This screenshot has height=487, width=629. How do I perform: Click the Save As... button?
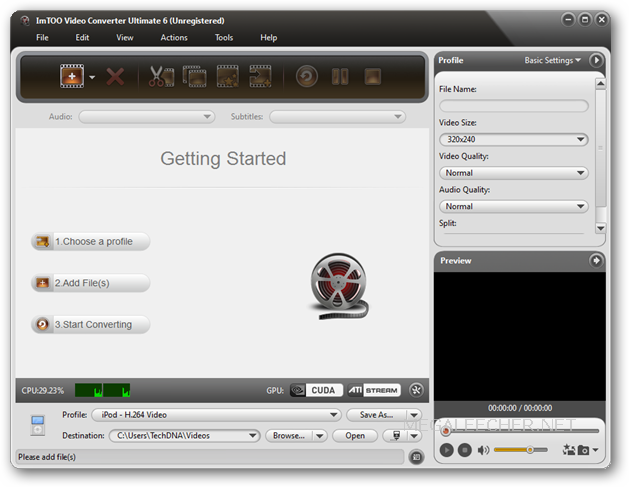(x=376, y=415)
